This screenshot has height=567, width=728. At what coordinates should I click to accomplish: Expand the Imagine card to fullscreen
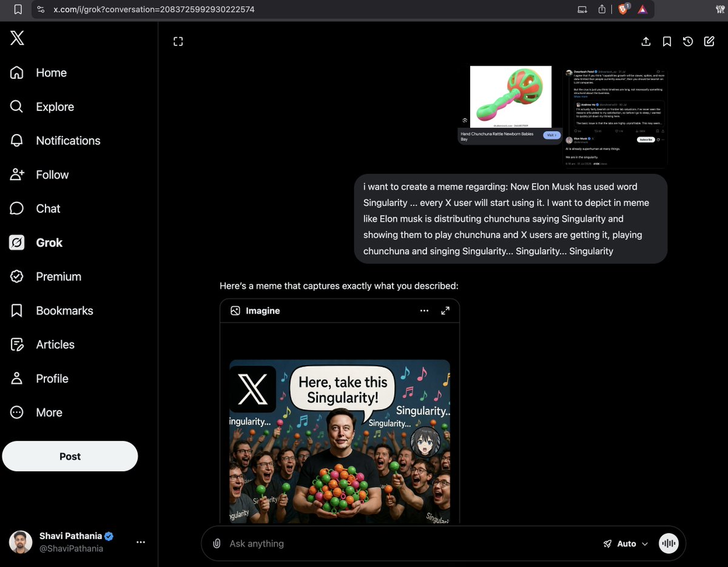(x=445, y=310)
